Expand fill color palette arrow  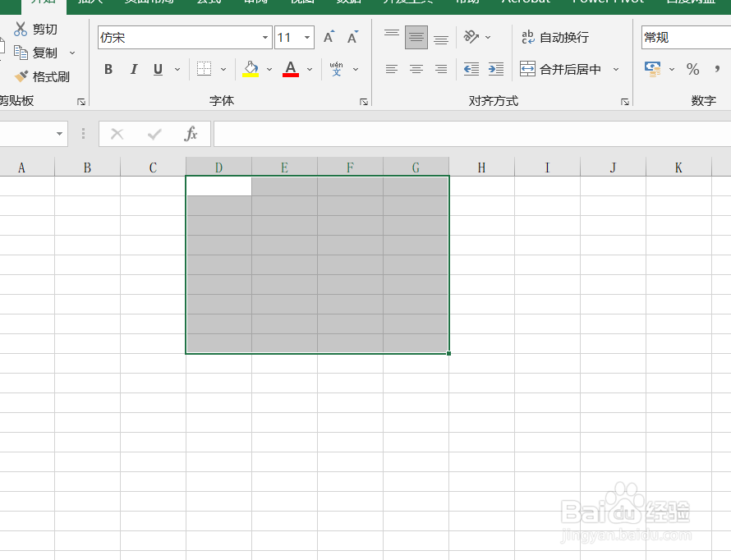pos(269,70)
